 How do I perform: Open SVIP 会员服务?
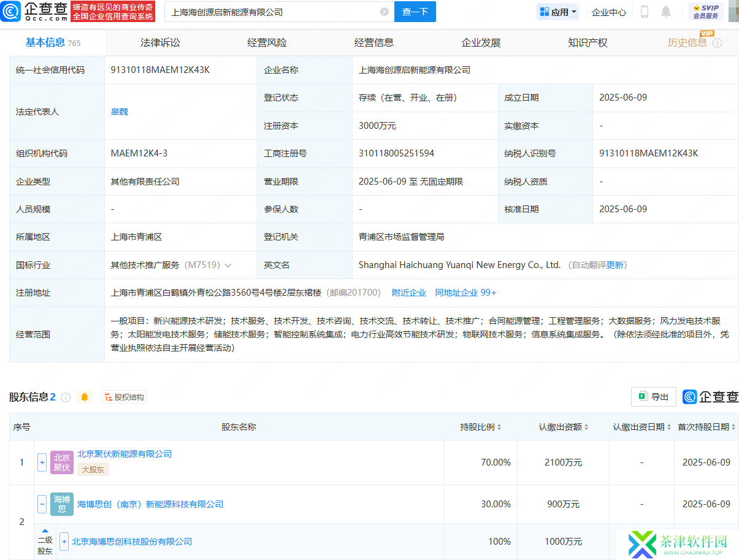pos(706,12)
